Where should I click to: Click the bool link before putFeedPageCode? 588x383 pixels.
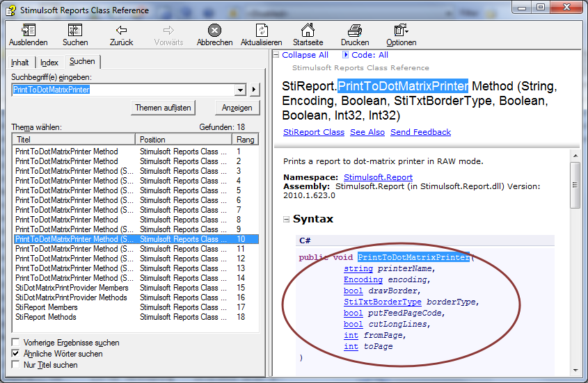pos(353,313)
